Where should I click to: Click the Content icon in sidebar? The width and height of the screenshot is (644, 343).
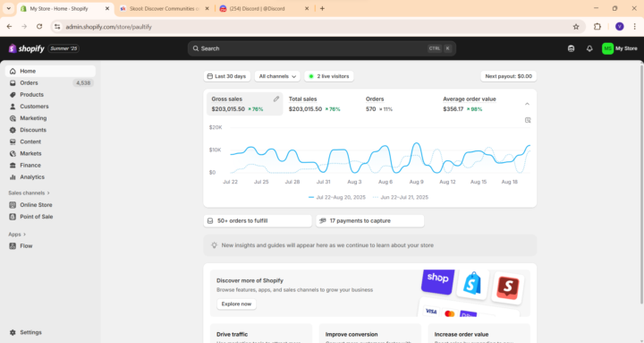point(13,141)
